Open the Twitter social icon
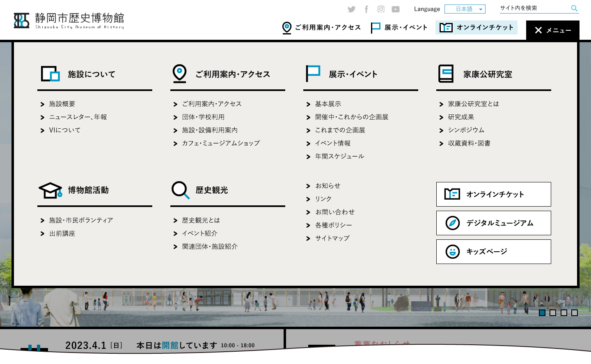Screen dimensions: 591x364 click(351, 9)
